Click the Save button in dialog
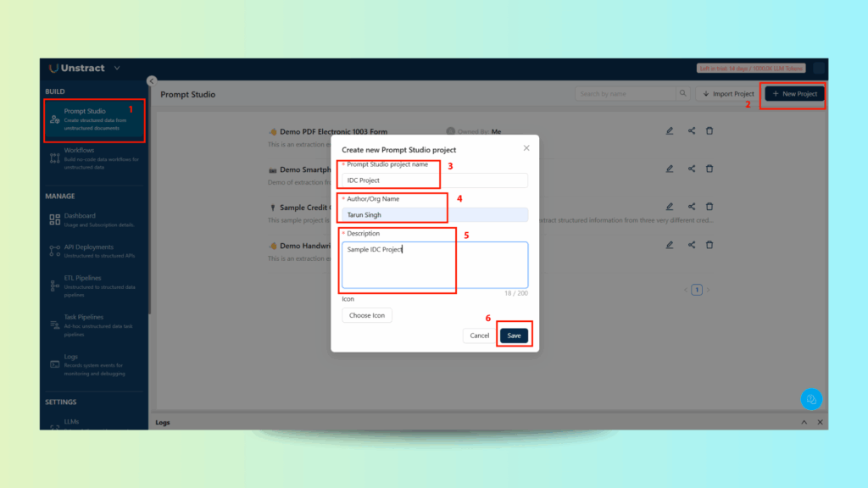This screenshot has width=868, height=488. click(514, 335)
